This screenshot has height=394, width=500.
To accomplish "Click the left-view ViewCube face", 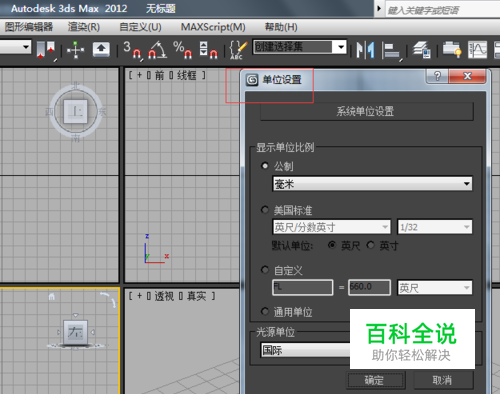I will pyautogui.click(x=76, y=332).
